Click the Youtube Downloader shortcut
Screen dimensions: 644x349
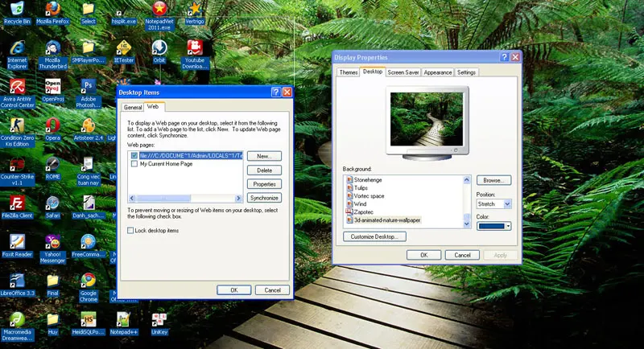[x=195, y=55]
